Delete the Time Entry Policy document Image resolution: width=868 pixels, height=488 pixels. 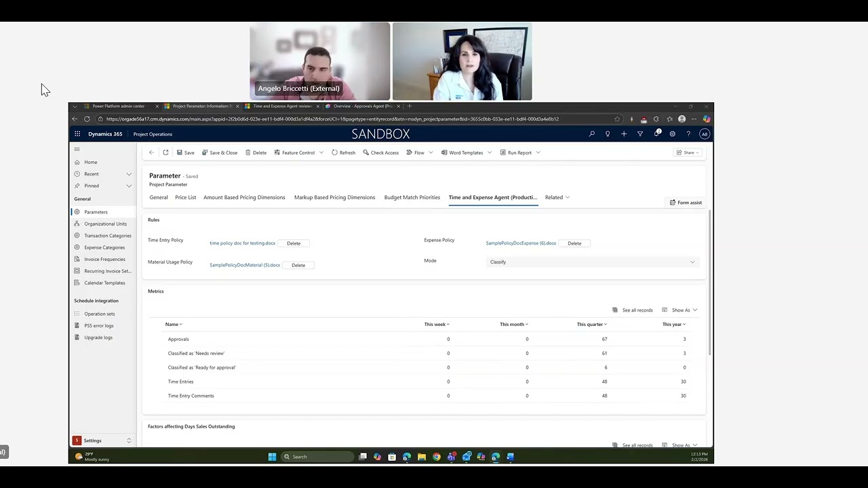[294, 243]
